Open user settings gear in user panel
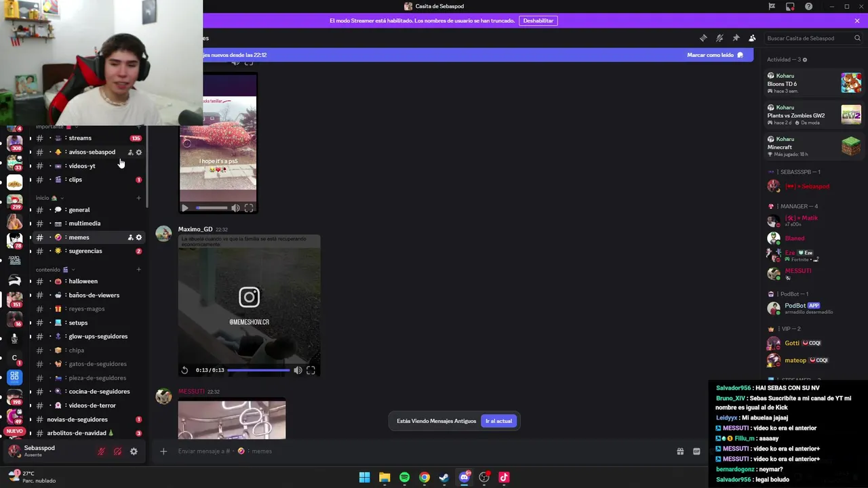Viewport: 868px width, 488px height. pos(134,451)
